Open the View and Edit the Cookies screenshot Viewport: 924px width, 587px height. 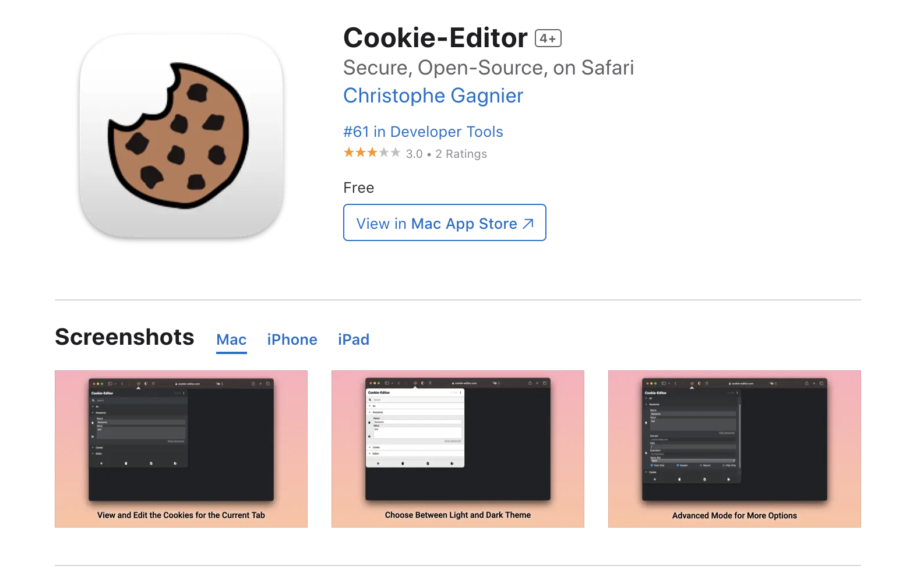point(181,449)
